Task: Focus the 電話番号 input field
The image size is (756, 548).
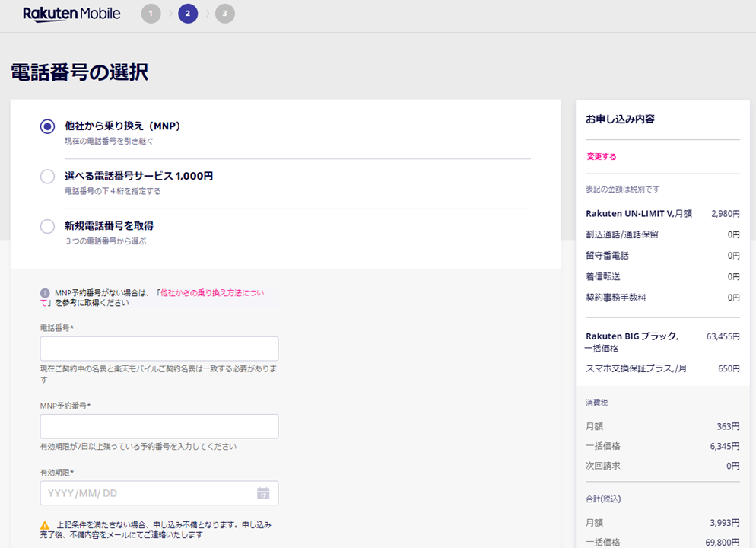Action: (159, 349)
